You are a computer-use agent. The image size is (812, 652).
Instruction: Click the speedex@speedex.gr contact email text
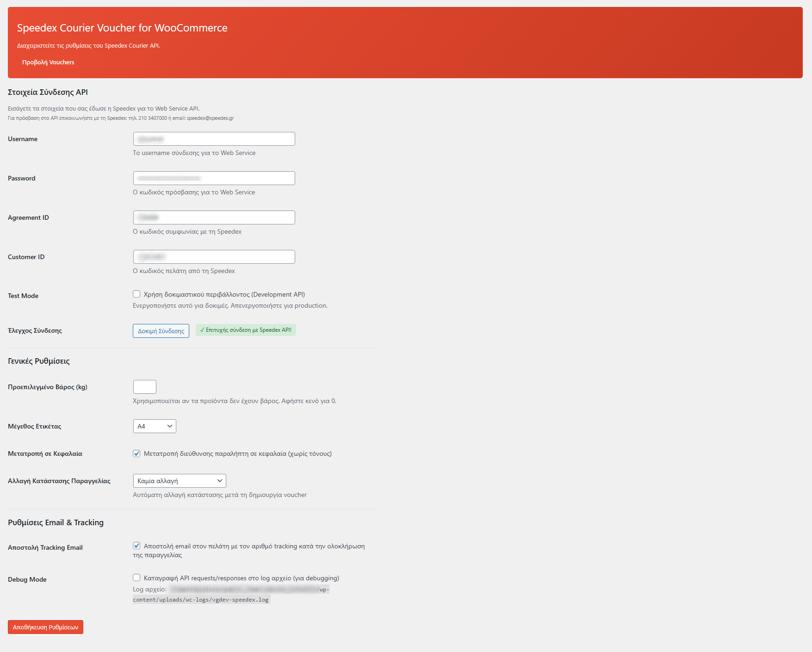[x=210, y=118]
